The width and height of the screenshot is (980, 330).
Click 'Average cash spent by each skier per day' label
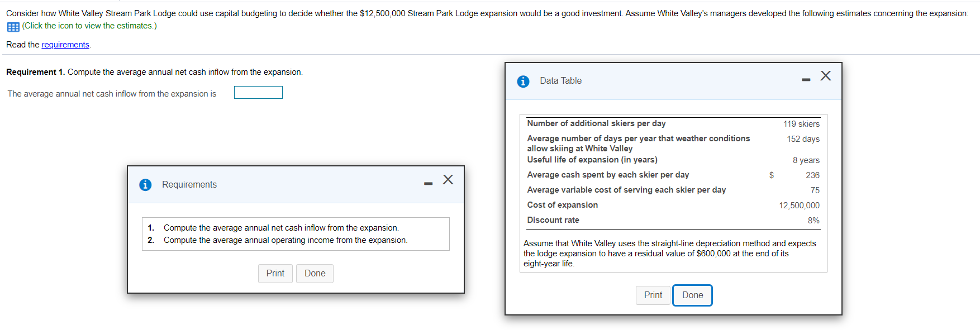[608, 175]
